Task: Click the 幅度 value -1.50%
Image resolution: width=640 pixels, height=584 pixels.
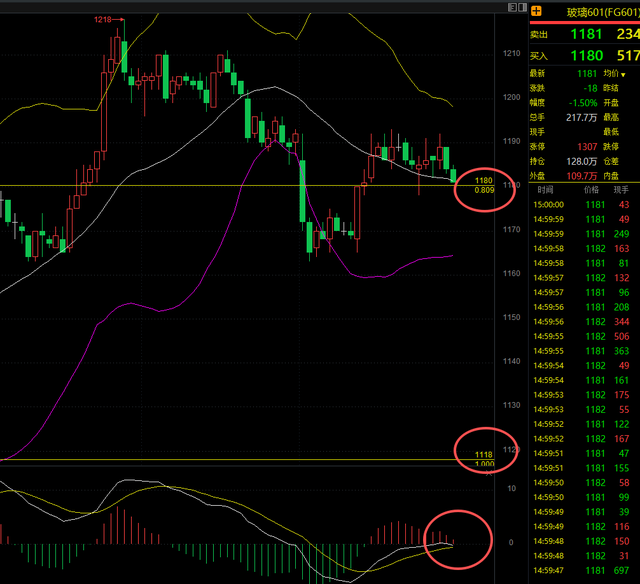Action: coord(583,103)
